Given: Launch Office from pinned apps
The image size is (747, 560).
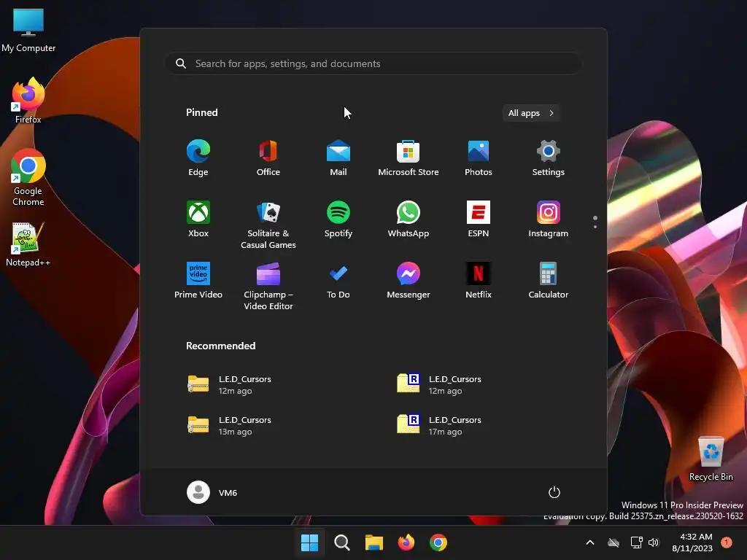Looking at the screenshot, I should coord(268,158).
